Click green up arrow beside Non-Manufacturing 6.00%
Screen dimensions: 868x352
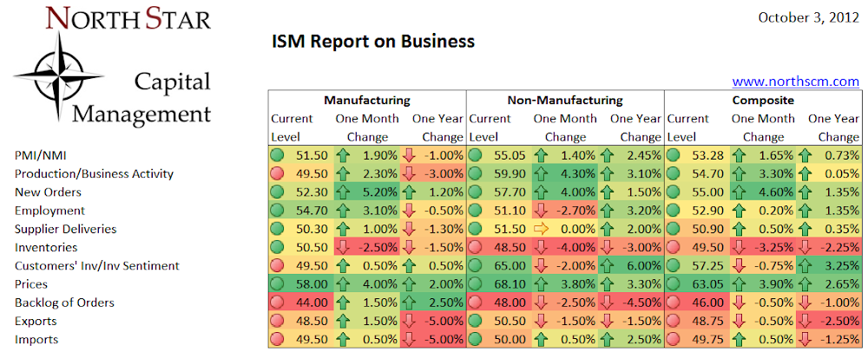click(608, 266)
